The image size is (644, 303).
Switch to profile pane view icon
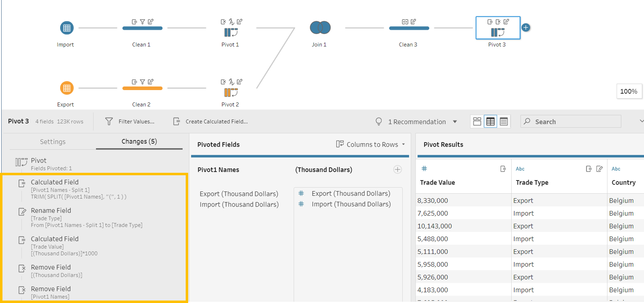477,122
